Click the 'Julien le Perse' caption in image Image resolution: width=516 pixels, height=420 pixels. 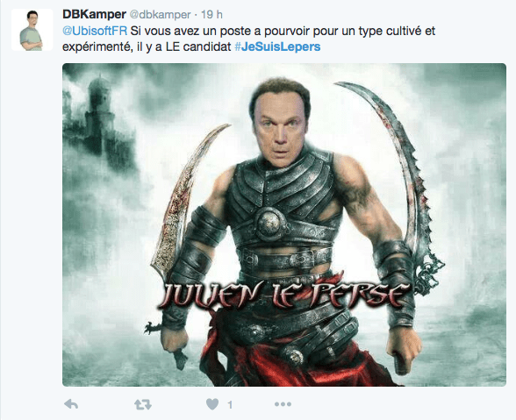pyautogui.click(x=285, y=294)
